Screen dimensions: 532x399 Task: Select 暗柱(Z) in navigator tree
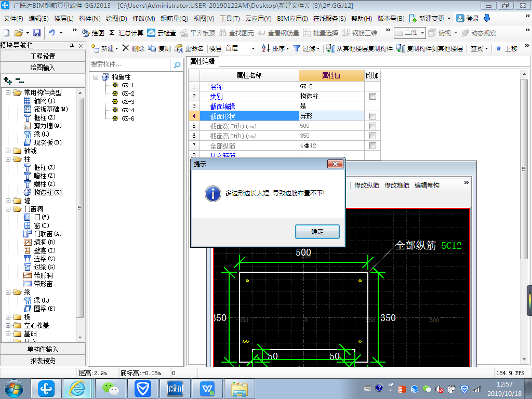[45, 176]
